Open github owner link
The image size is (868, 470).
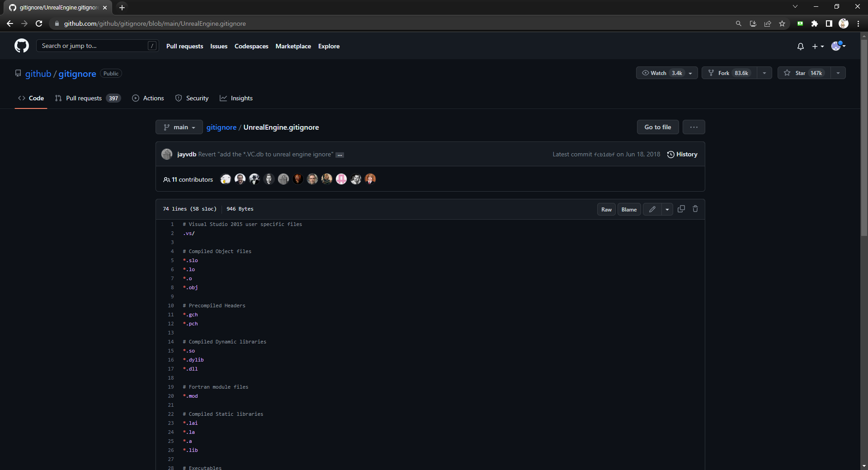pos(38,74)
